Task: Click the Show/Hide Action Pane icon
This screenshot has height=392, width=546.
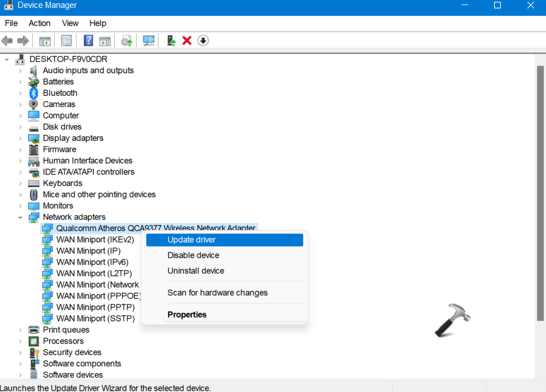Action: (x=105, y=41)
